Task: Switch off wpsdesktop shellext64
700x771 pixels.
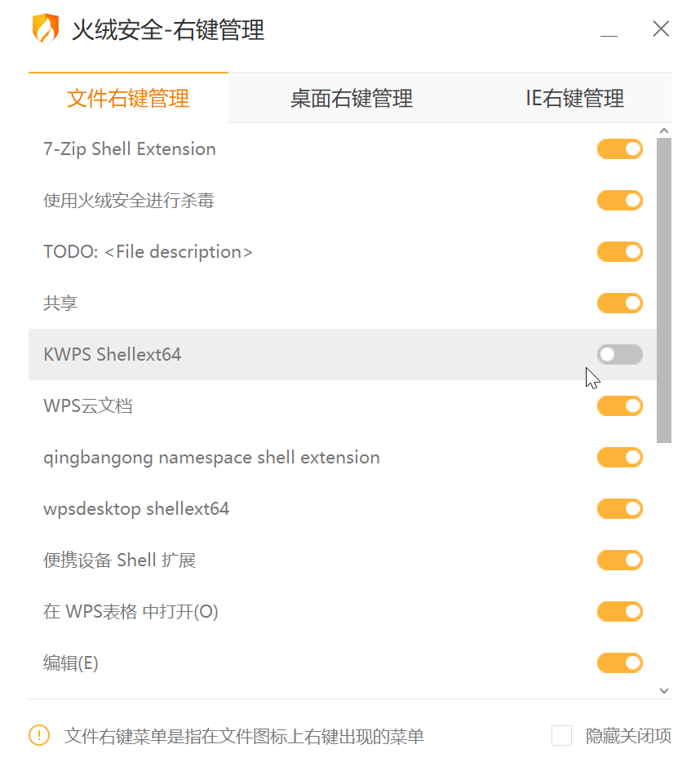Action: pos(620,509)
